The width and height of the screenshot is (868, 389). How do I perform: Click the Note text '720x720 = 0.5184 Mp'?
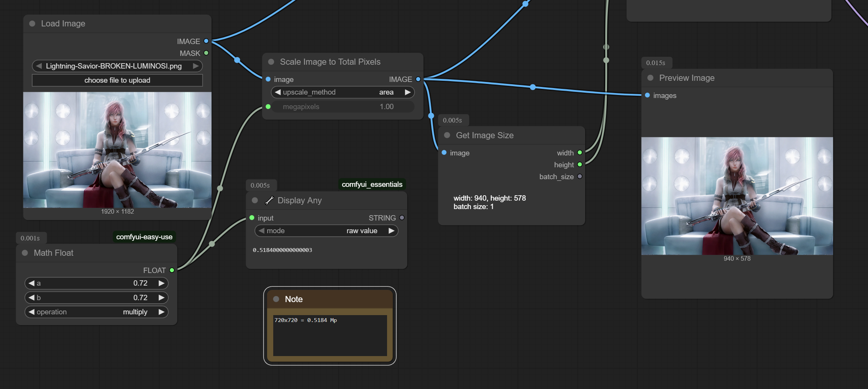(x=305, y=320)
